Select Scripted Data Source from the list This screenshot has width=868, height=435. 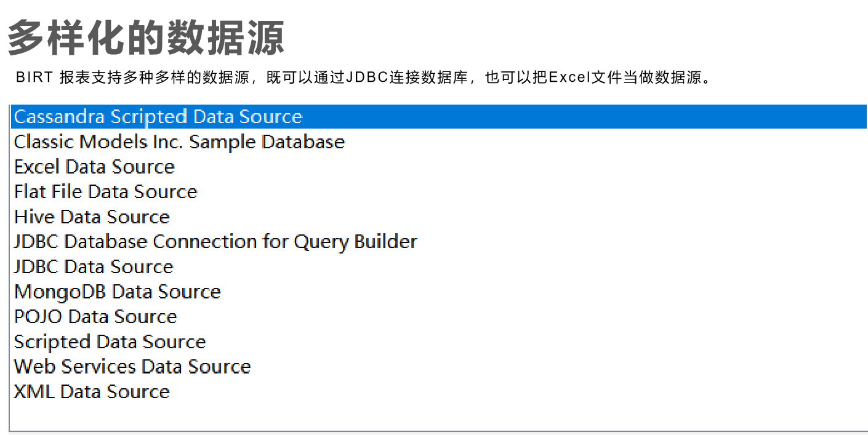coord(110,341)
